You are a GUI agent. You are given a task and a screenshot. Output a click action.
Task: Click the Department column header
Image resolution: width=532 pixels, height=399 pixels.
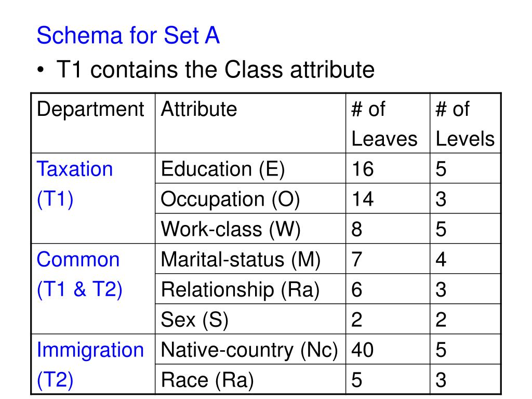pos(93,123)
